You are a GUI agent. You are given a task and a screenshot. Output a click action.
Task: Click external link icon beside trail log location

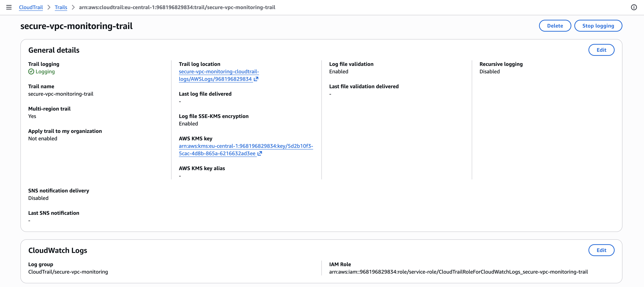pyautogui.click(x=256, y=79)
